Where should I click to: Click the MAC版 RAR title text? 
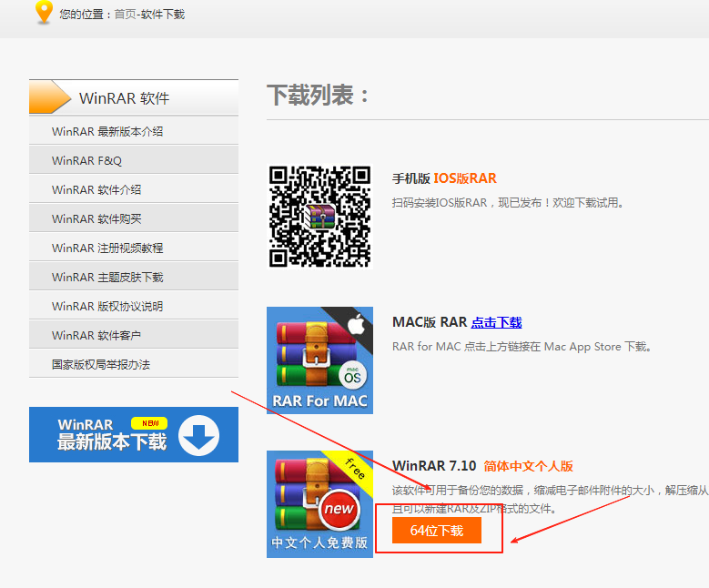(430, 322)
